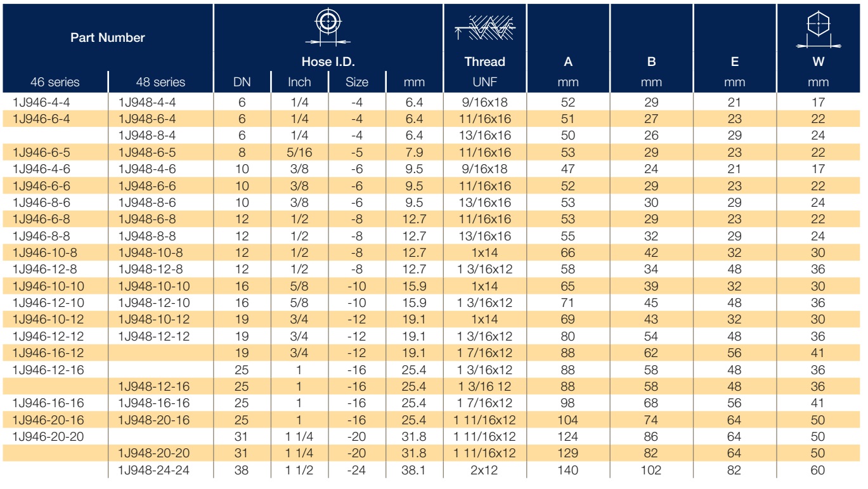Click the DN sub-header cell
868x489 pixels.
coord(242,82)
